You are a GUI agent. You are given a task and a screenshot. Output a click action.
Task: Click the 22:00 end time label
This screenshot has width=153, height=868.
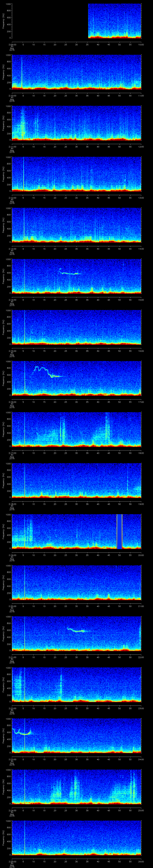click(x=141, y=657)
